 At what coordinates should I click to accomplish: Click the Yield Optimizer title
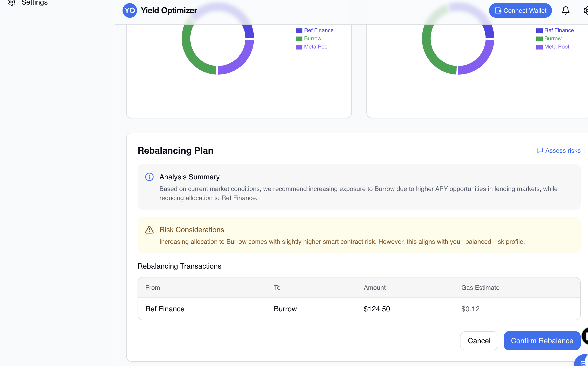coord(169,10)
